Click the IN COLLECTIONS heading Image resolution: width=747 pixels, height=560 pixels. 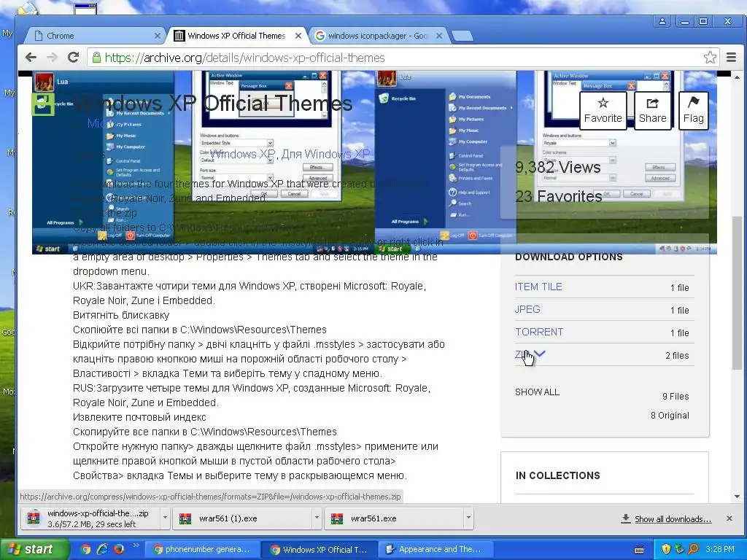[558, 475]
